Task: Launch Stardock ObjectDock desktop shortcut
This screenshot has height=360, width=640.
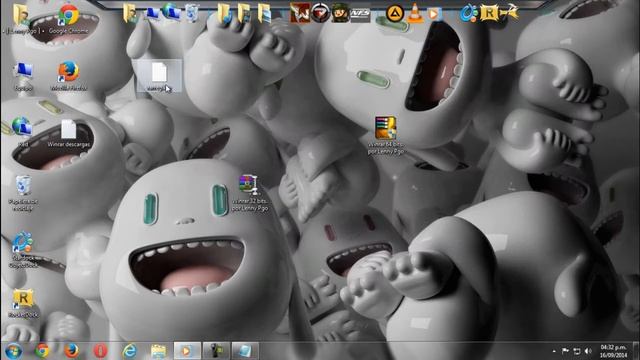Action: 23,250
